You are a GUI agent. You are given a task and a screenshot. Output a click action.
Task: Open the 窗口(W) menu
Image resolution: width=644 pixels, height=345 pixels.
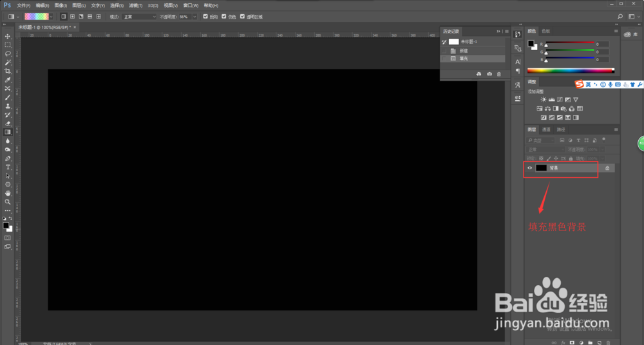(x=191, y=5)
